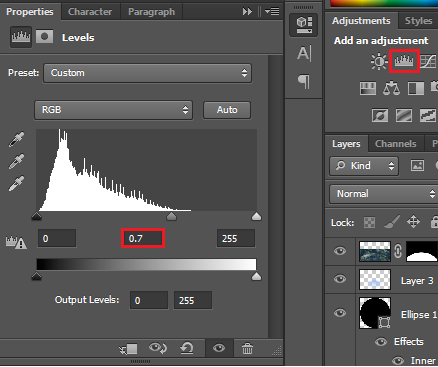Viewport: 438px width, 367px height.
Task: Switch to the Channels tab
Action: point(396,144)
